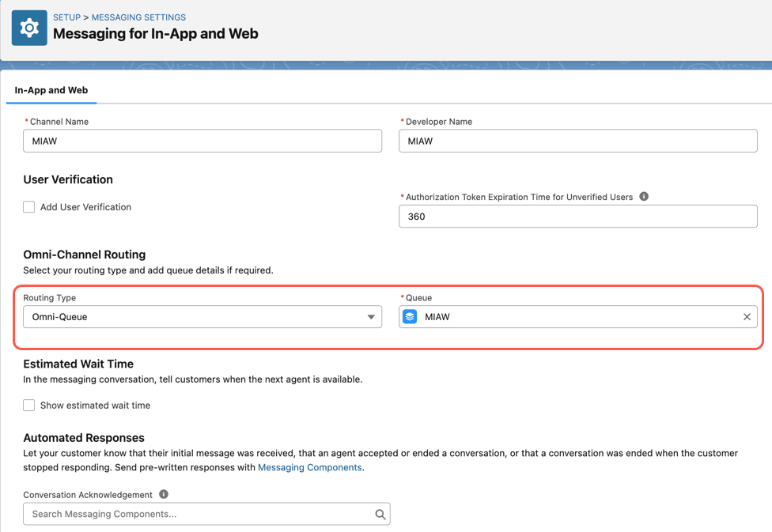772x532 pixels.
Task: Open the Authorization Token Expiration info tooltip
Action: 643,196
